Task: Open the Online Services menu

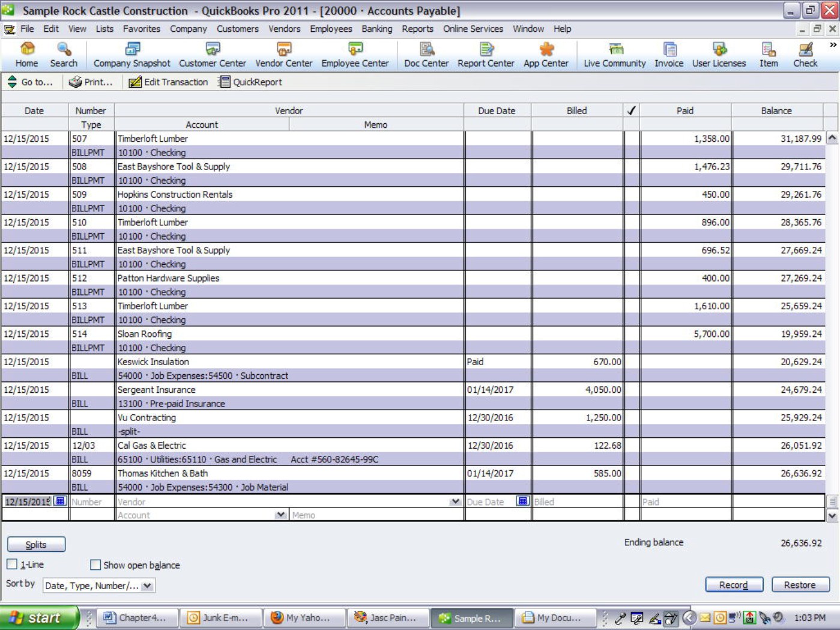Action: (473, 29)
